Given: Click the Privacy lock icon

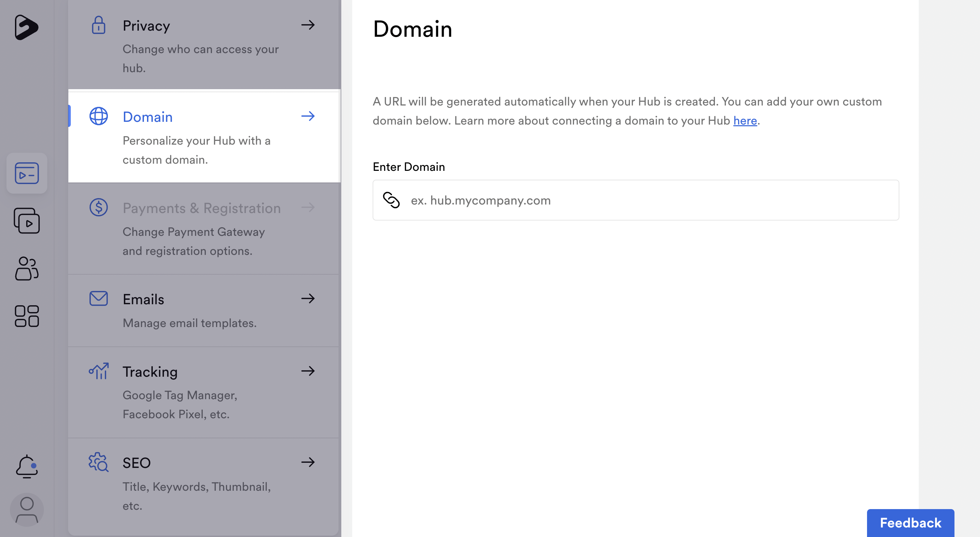Looking at the screenshot, I should [x=99, y=25].
